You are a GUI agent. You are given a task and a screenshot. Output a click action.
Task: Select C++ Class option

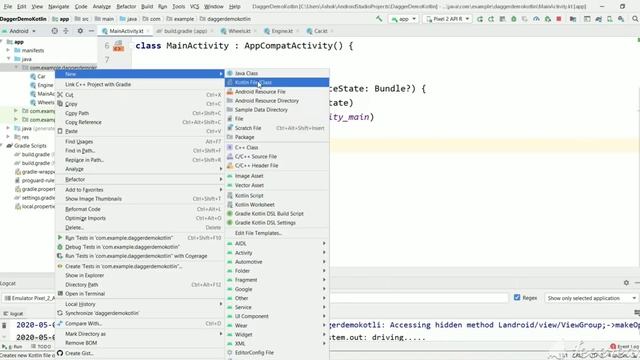tap(277, 147)
